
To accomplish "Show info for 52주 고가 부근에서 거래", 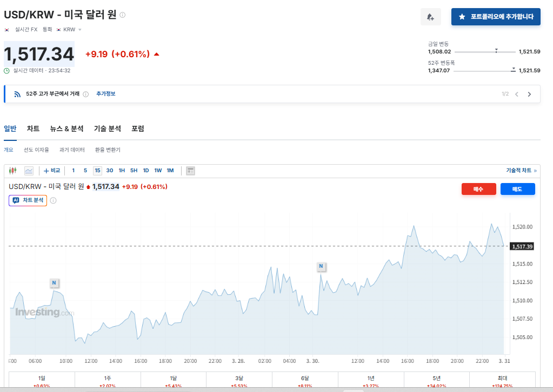I will [86, 94].
